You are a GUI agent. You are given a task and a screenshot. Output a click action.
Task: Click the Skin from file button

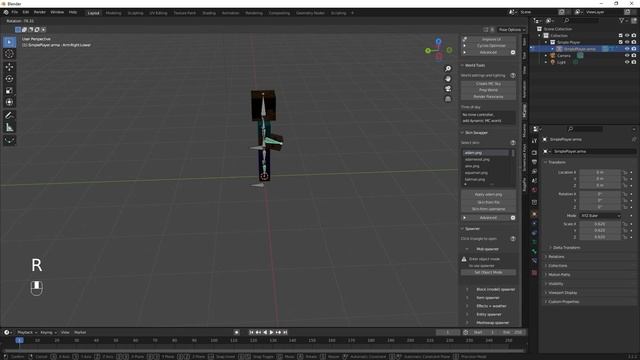pos(489,202)
